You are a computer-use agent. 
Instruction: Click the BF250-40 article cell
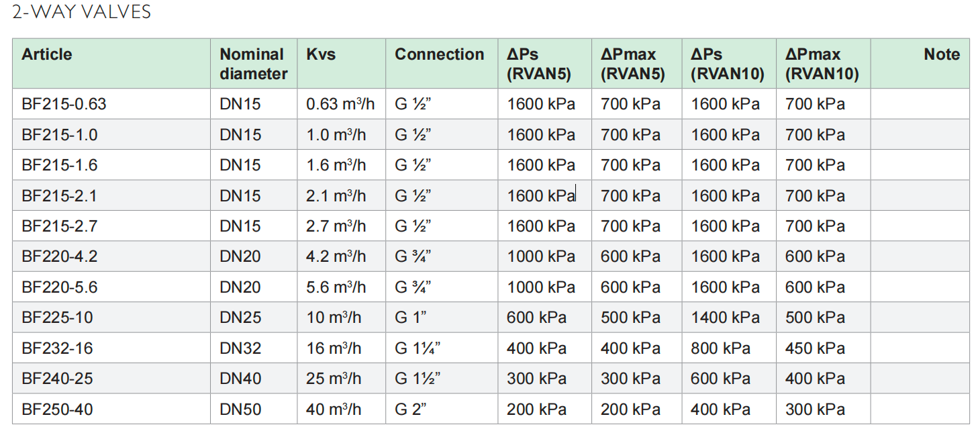click(56, 409)
